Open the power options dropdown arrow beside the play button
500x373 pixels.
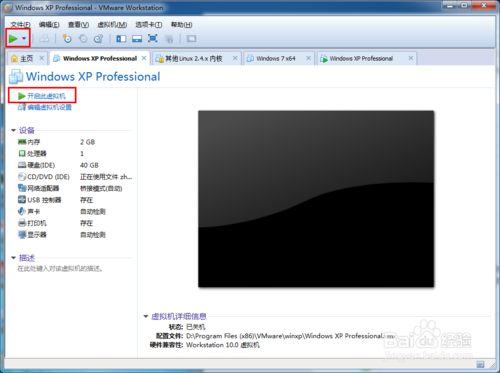pyautogui.click(x=24, y=39)
